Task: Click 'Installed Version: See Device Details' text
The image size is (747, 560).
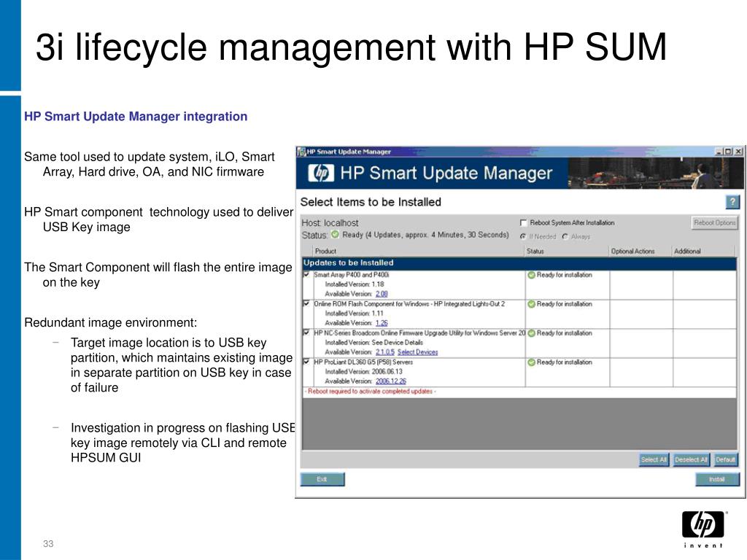Action: click(374, 343)
